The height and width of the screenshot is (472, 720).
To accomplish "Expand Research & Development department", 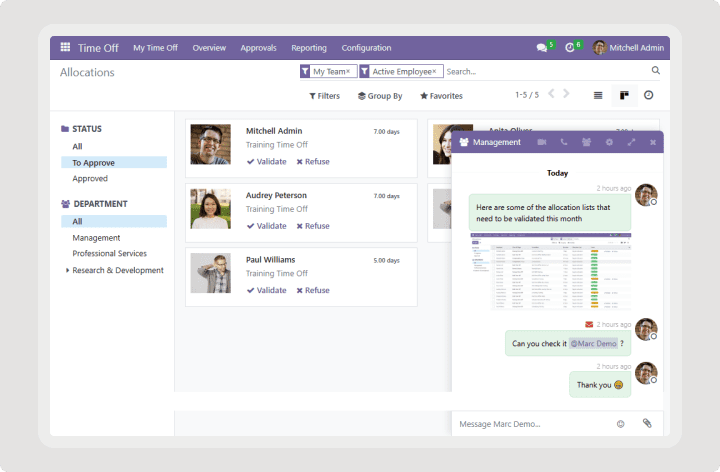I will pos(68,270).
